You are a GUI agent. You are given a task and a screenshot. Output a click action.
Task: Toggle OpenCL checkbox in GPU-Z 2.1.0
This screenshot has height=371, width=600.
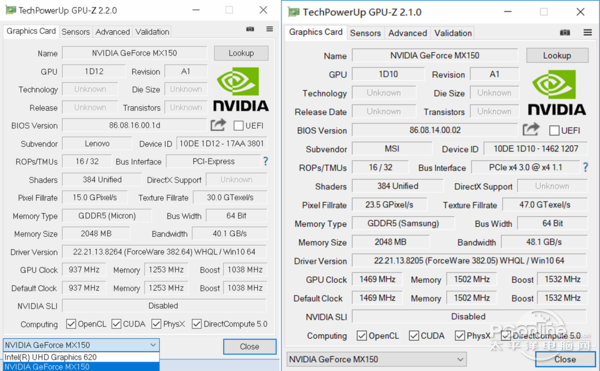(362, 335)
